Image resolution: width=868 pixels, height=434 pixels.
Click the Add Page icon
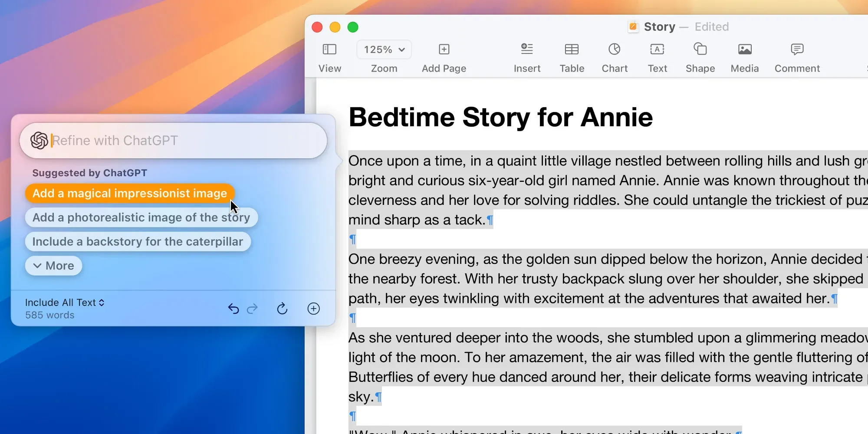coord(444,49)
